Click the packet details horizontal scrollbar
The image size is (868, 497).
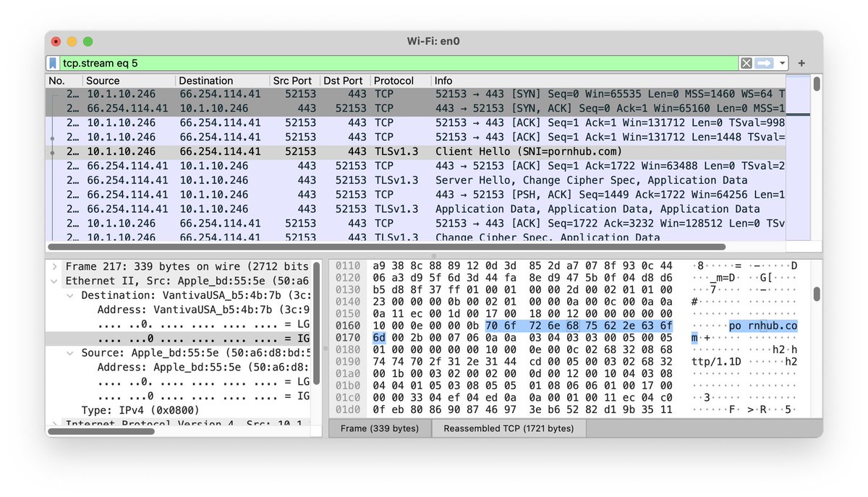[x=101, y=431]
